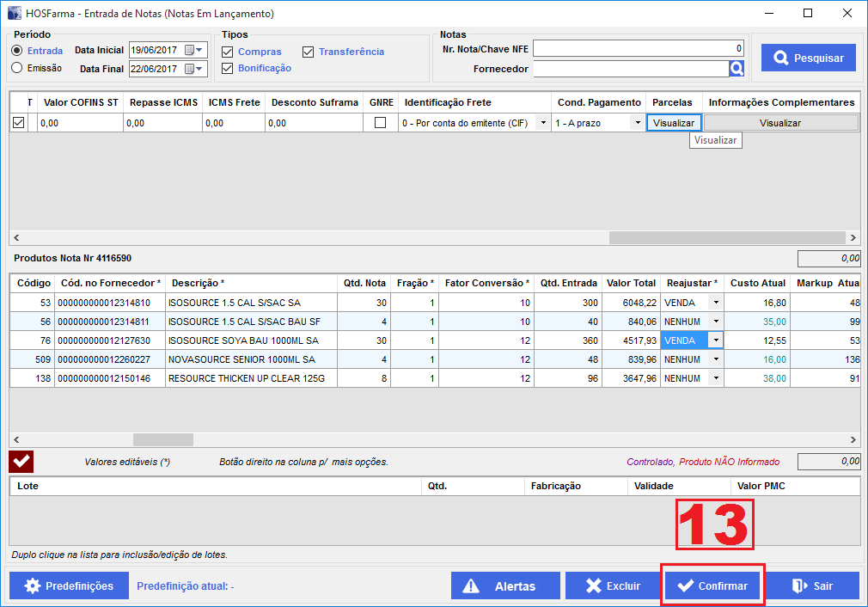The height and width of the screenshot is (607, 868).
Task: Click the Nr. Nota/Chave NFE input field
Action: pos(638,48)
